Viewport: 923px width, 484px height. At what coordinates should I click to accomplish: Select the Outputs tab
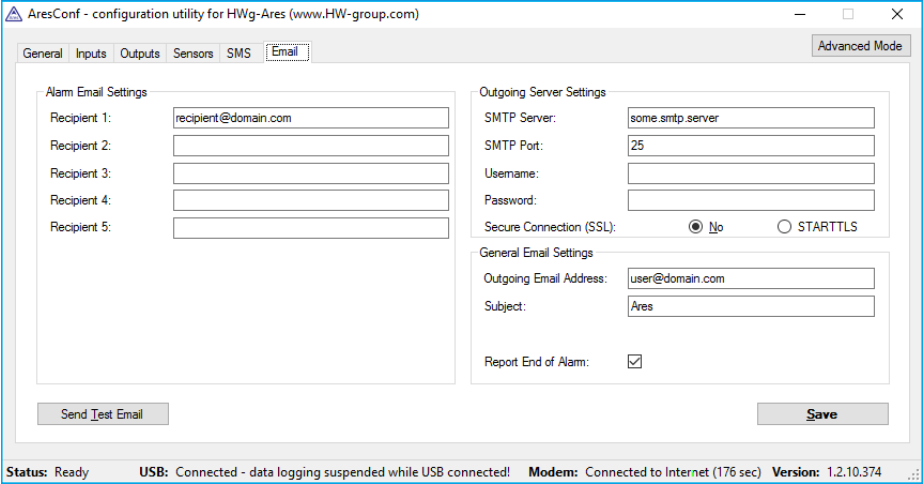tap(140, 54)
